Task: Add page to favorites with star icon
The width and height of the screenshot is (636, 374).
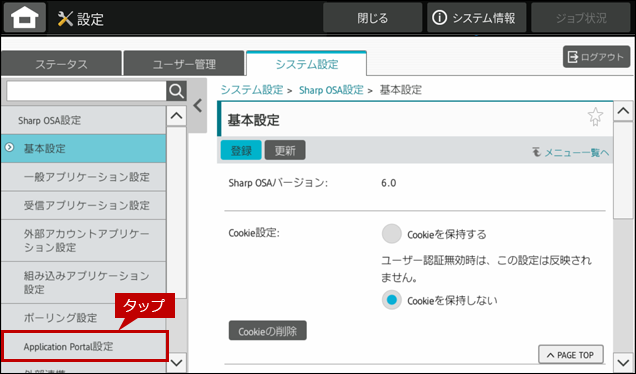Action: [x=595, y=117]
